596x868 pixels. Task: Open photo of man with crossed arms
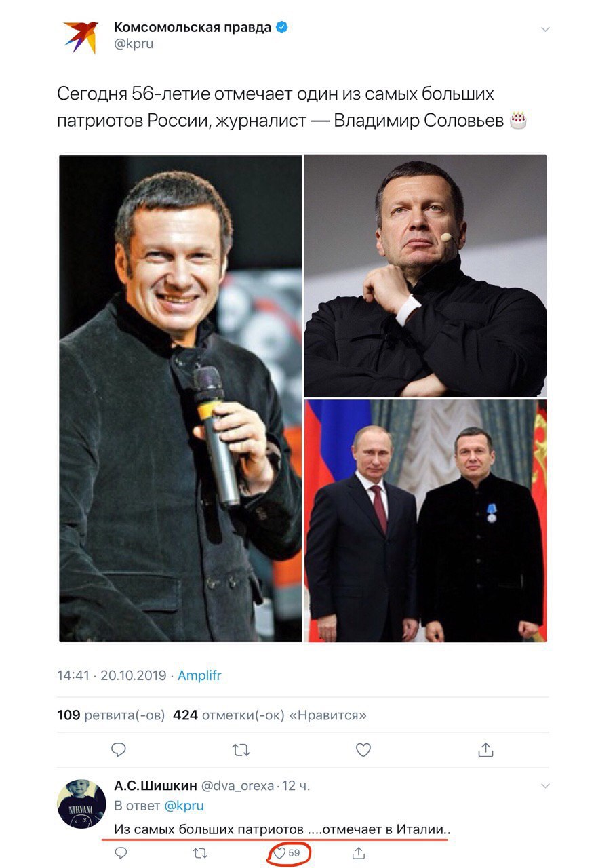(x=425, y=275)
